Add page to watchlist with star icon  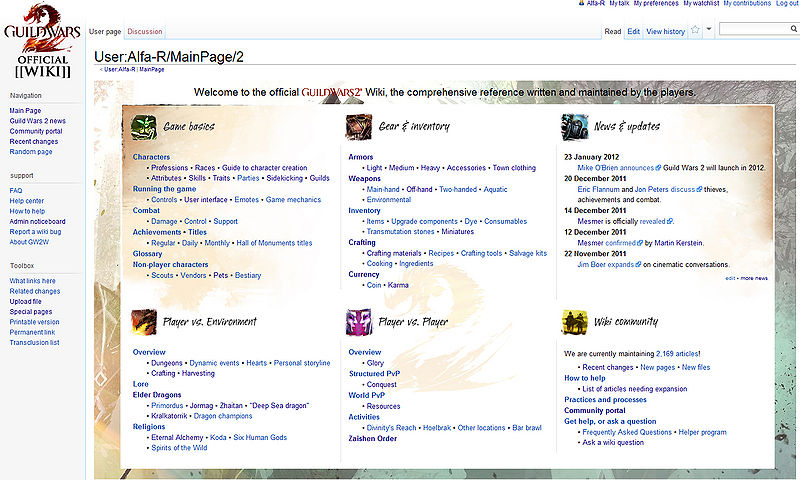tap(695, 30)
